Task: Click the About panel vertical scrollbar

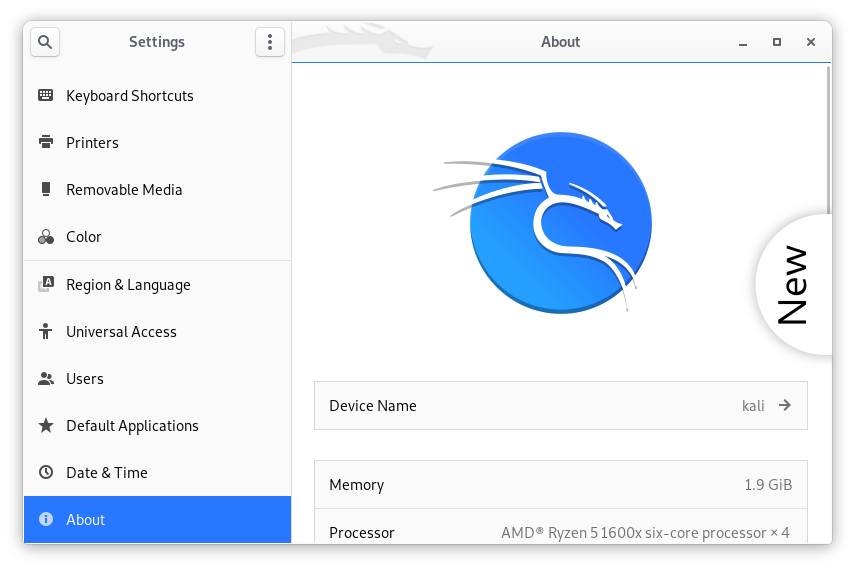Action: [x=828, y=141]
